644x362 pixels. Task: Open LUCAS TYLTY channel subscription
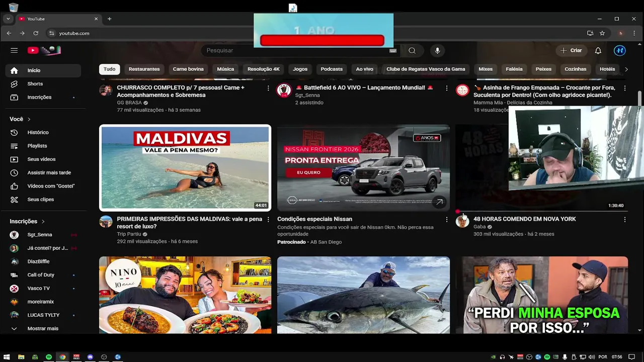(43, 315)
